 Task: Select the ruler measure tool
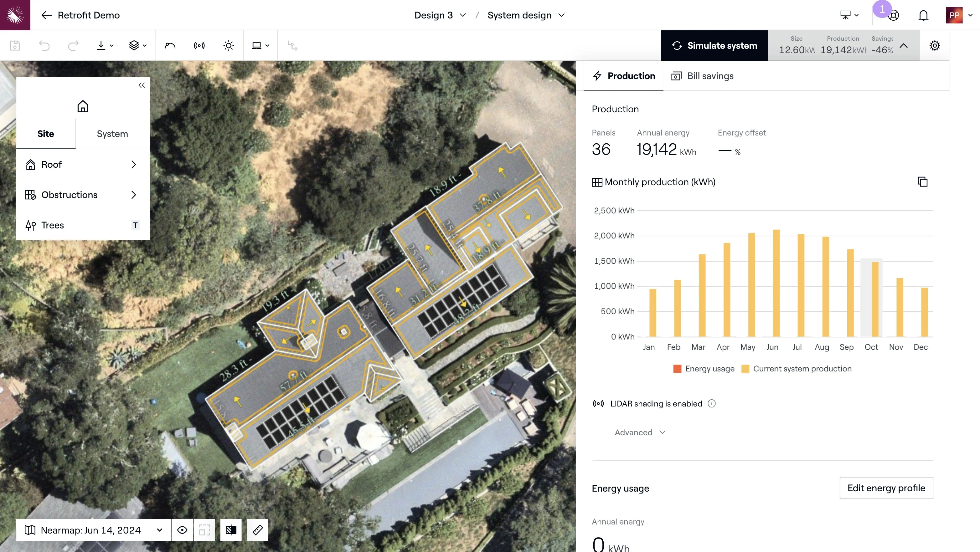click(x=258, y=530)
